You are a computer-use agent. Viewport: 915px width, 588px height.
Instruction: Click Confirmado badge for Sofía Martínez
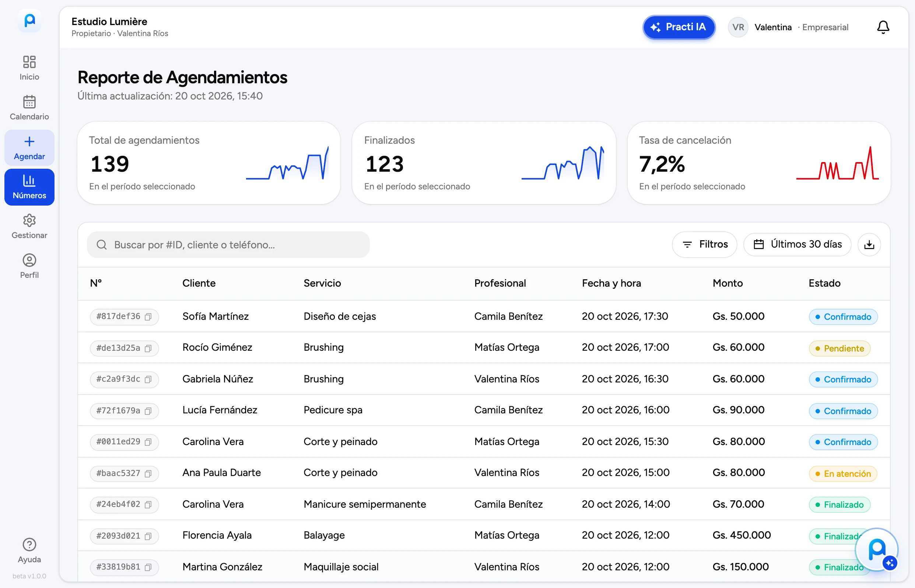point(843,317)
